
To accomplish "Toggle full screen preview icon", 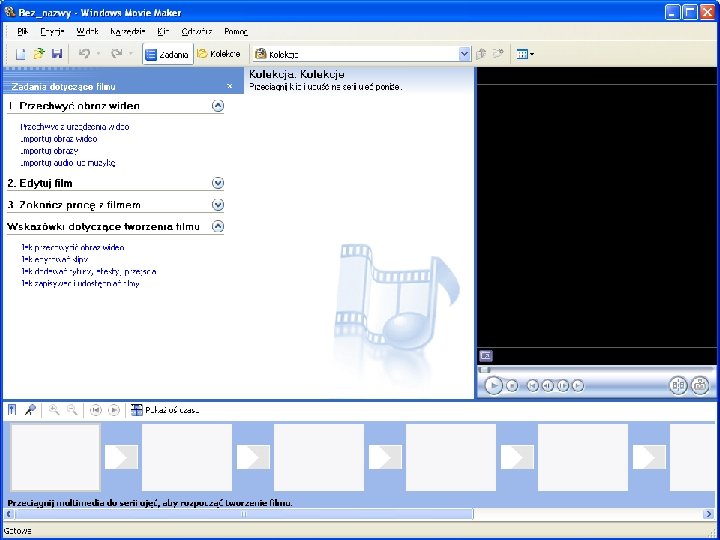I will [x=486, y=355].
